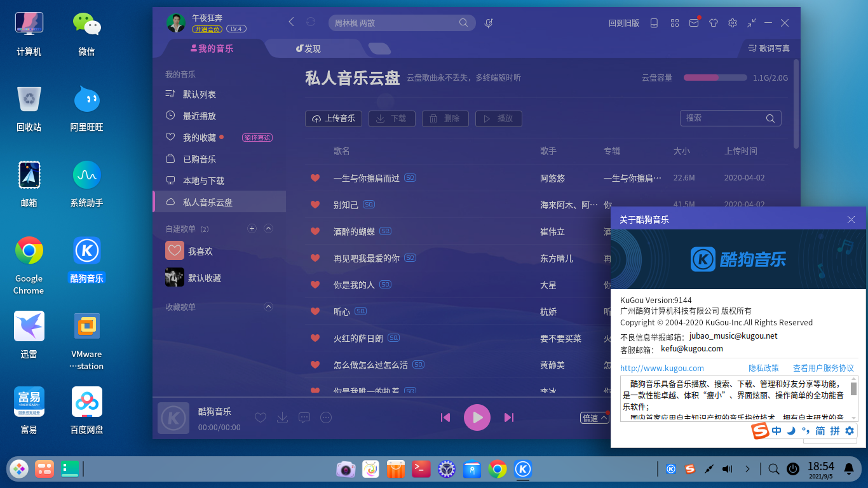
Task: Open the start launcher menu
Action: (19, 469)
